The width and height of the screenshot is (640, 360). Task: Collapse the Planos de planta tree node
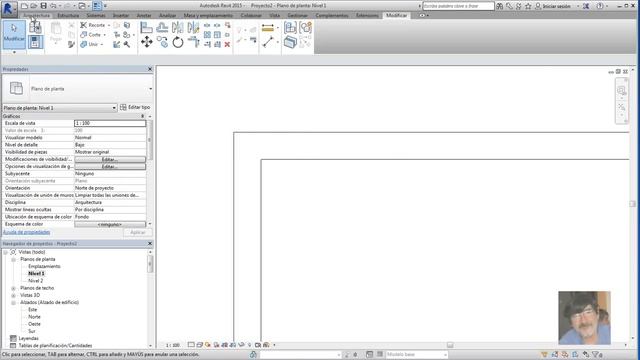tap(13, 260)
